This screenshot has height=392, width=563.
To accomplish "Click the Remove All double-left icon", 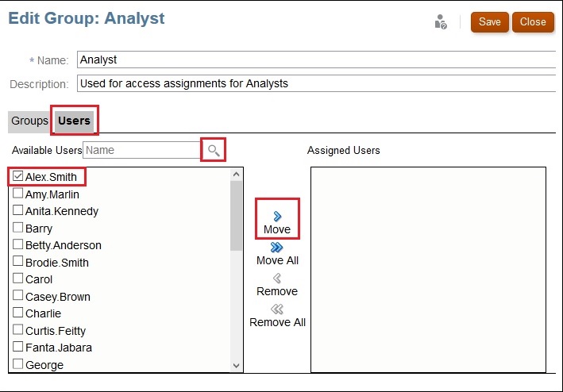I will pos(277,309).
